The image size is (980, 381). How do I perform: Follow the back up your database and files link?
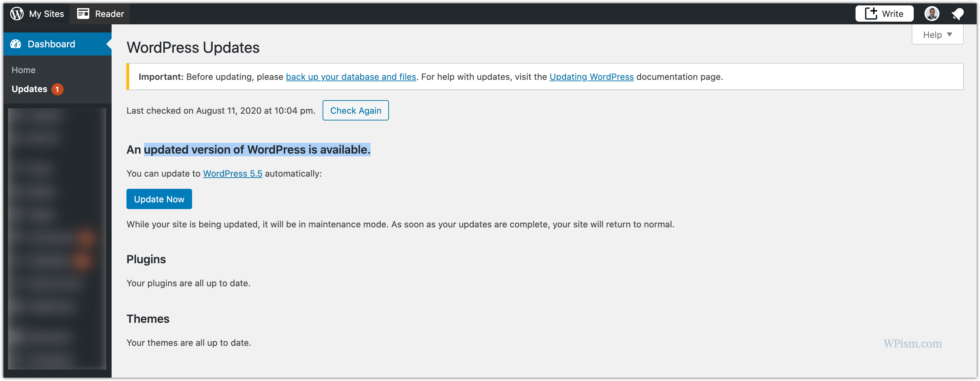[x=351, y=76]
